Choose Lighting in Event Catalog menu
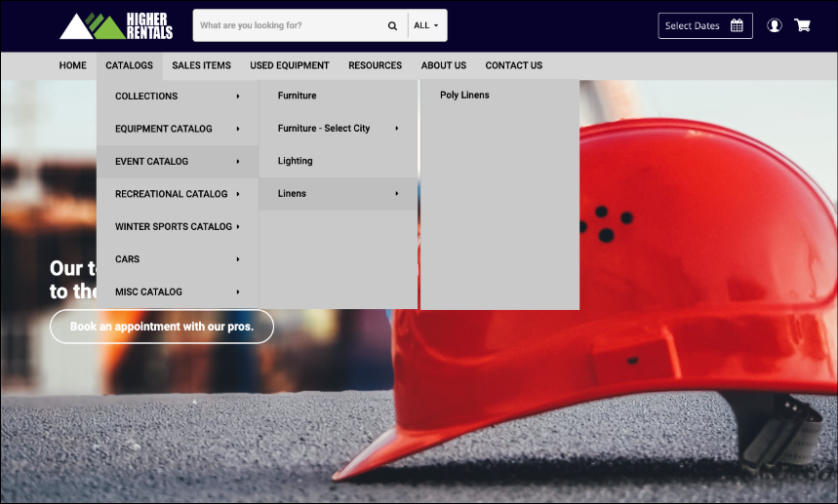This screenshot has width=838, height=504. 296,161
